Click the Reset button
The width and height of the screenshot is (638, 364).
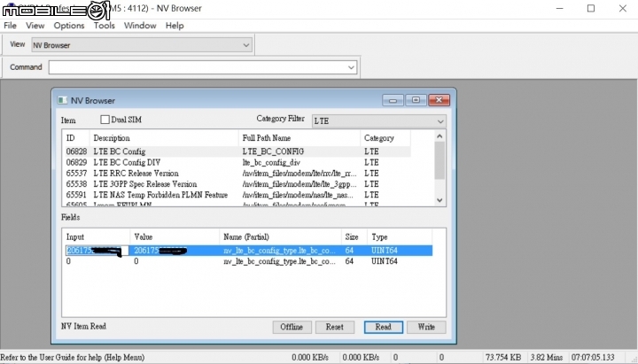pyautogui.click(x=334, y=327)
